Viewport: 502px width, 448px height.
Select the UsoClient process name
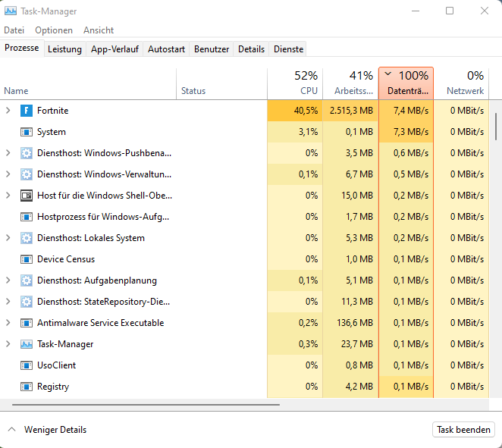click(57, 365)
